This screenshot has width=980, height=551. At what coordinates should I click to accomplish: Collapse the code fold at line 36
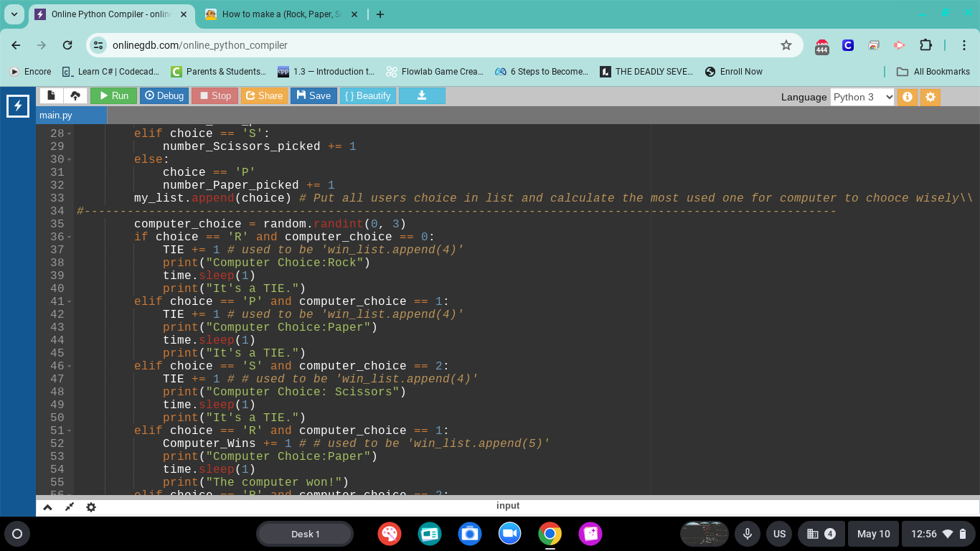click(x=70, y=237)
